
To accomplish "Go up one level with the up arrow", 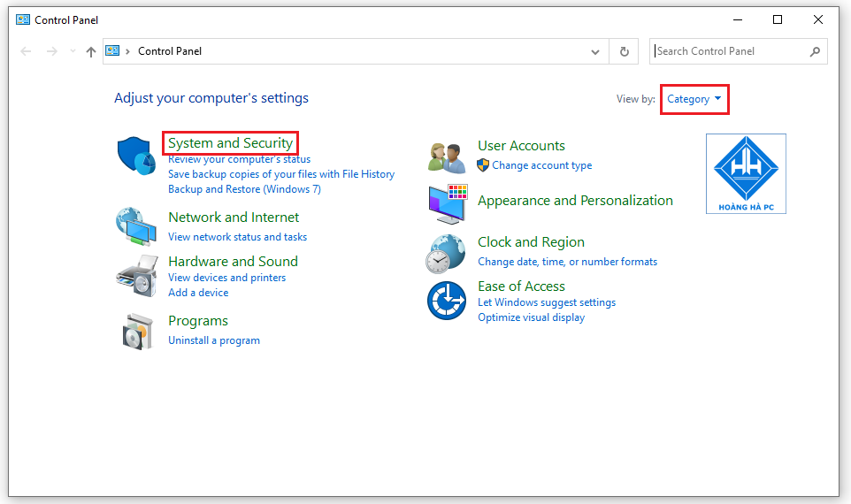I will coord(90,51).
